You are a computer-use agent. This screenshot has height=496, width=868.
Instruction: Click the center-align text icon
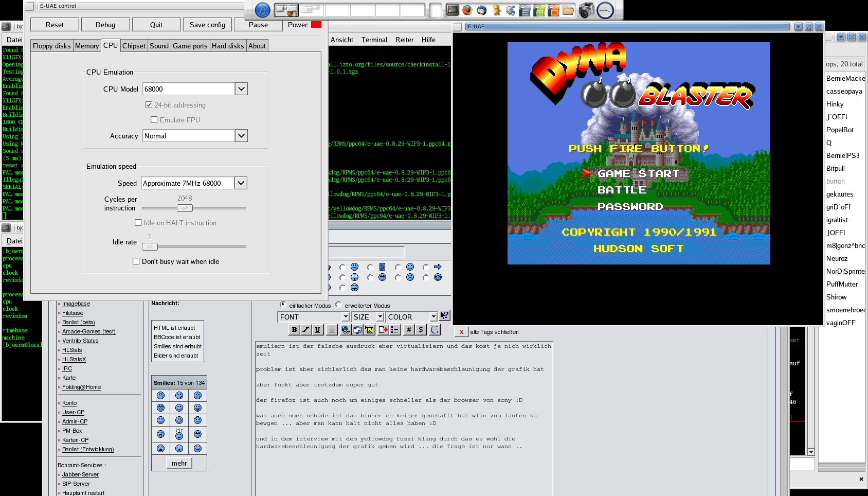point(332,330)
